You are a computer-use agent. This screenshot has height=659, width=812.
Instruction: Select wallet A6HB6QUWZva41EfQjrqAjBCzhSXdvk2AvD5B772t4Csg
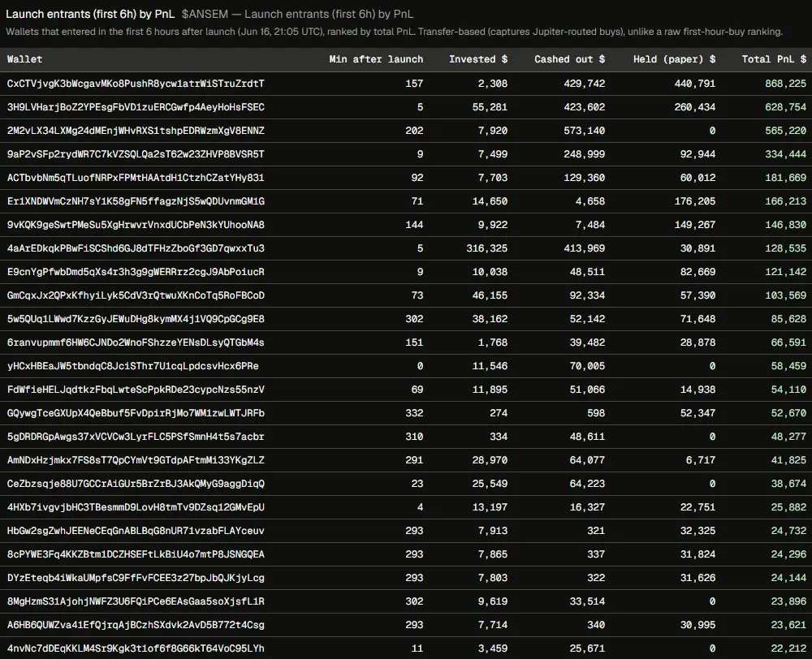click(x=136, y=626)
